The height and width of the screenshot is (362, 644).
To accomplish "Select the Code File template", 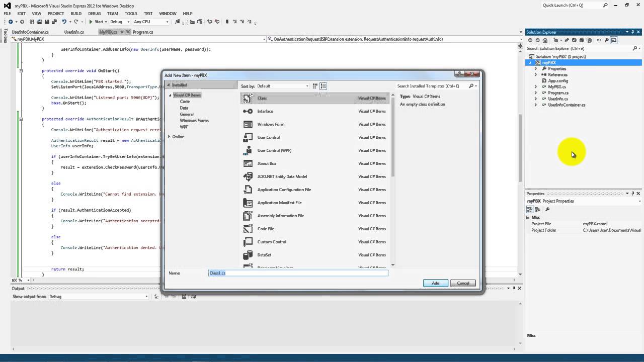I will [x=315, y=229].
